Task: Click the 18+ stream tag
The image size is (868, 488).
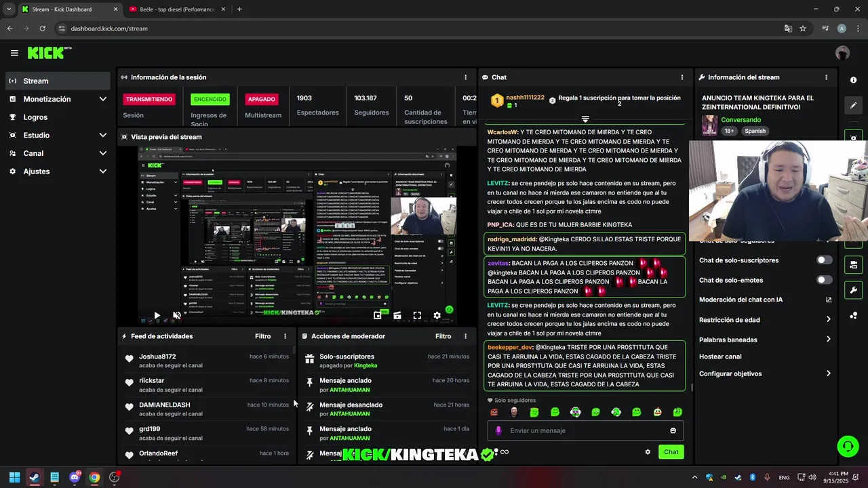Action: click(729, 131)
